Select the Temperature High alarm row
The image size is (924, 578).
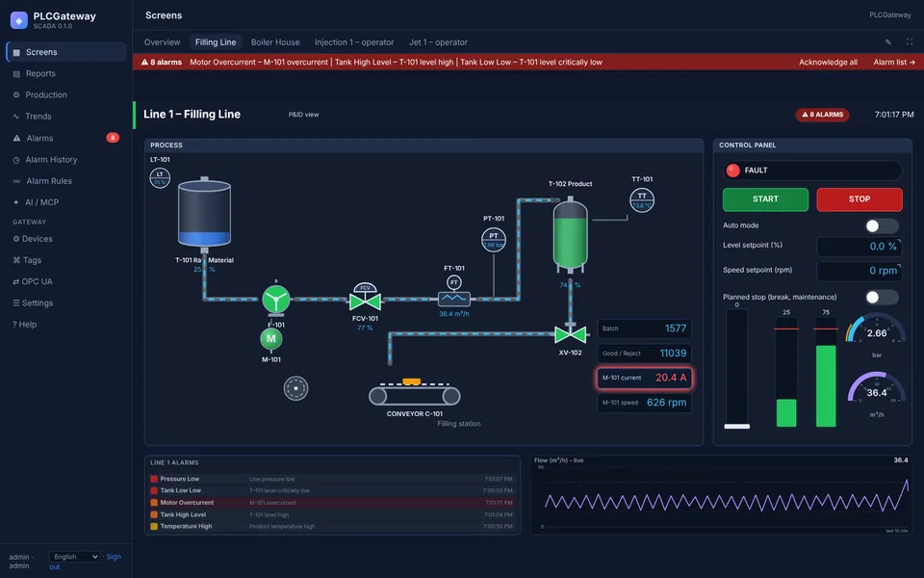click(x=332, y=527)
